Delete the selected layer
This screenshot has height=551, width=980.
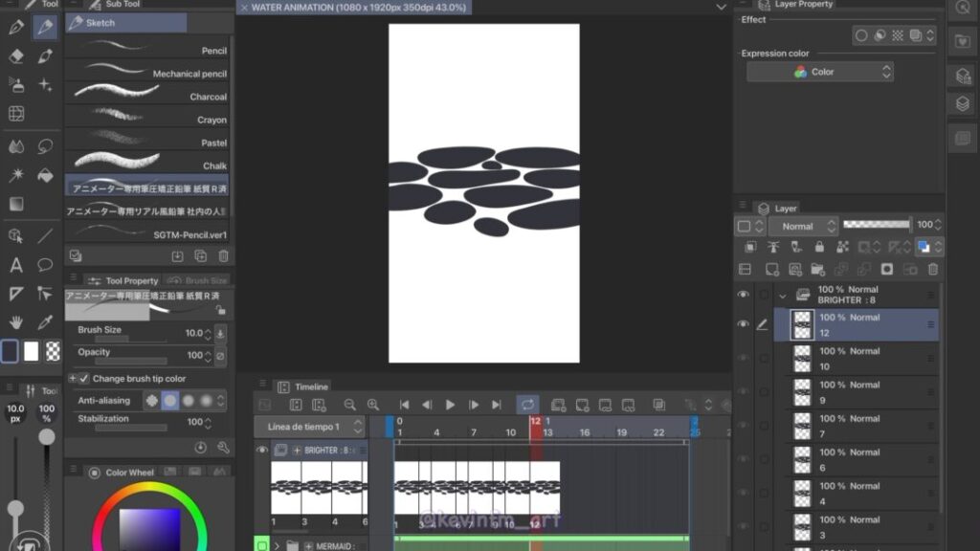click(933, 269)
